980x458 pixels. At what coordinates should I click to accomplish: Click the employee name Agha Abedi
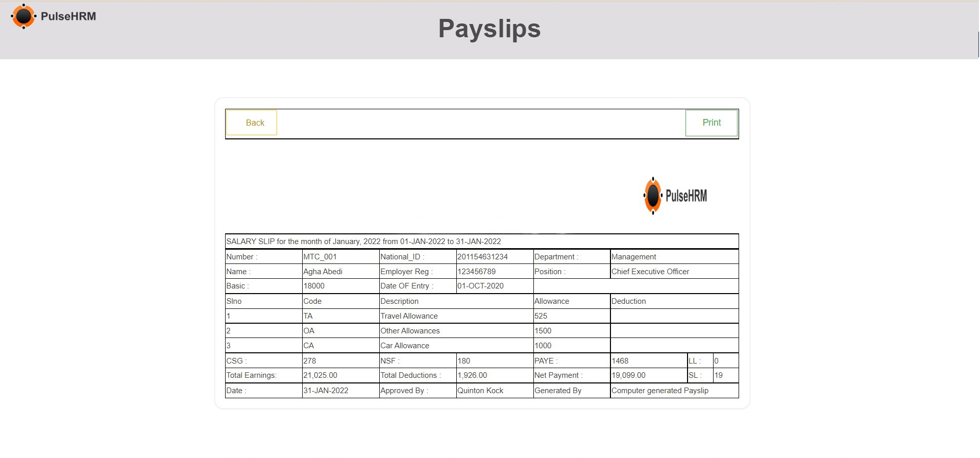click(323, 272)
